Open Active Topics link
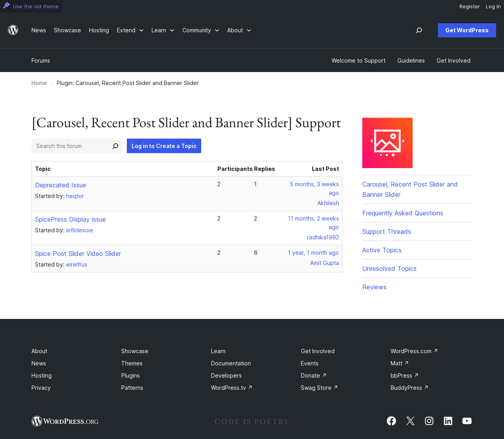The height and width of the screenshot is (439, 504). [x=382, y=250]
